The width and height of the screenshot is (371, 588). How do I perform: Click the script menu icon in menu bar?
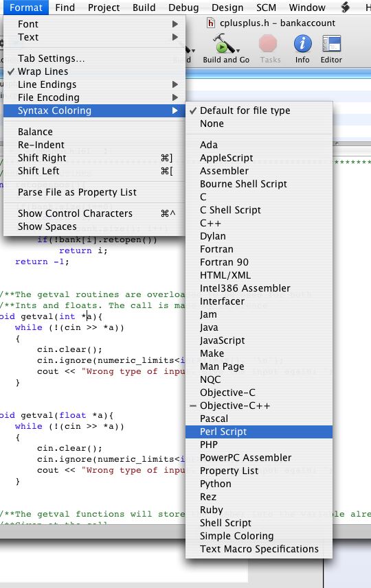[345, 8]
